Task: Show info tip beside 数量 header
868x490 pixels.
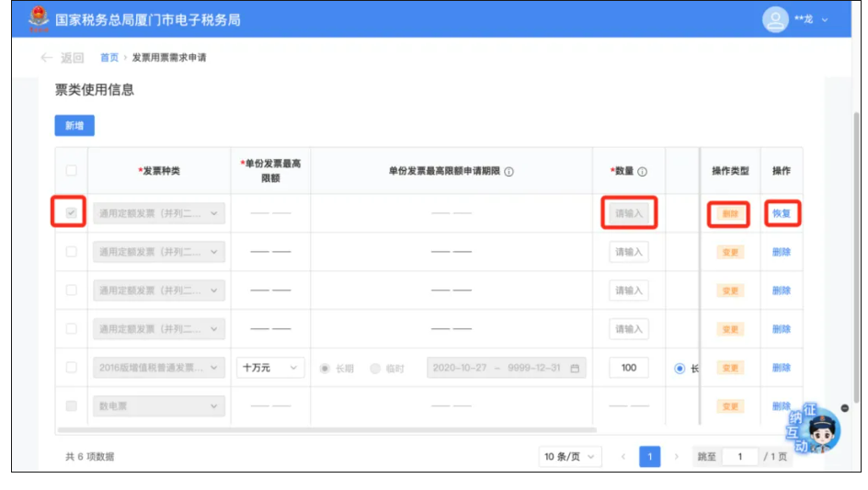Action: [x=642, y=172]
